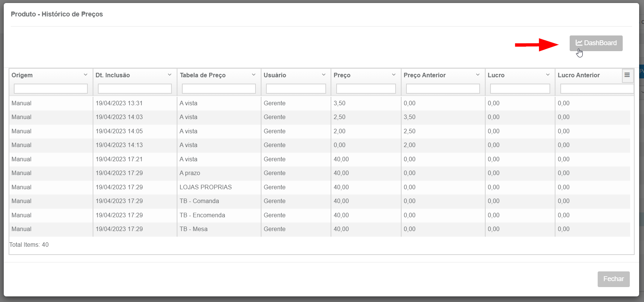This screenshot has height=302, width=644.
Task: Sort by the Usuário column header
Action: click(275, 75)
